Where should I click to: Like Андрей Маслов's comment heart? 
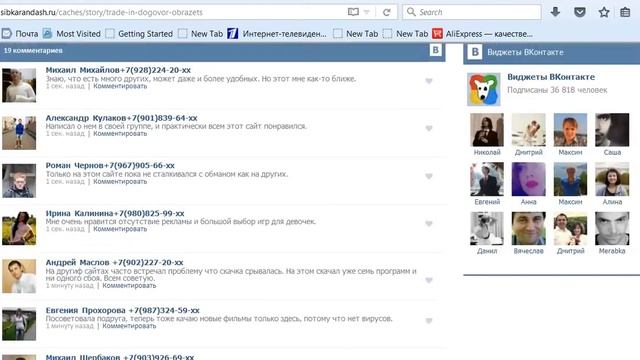point(429,280)
